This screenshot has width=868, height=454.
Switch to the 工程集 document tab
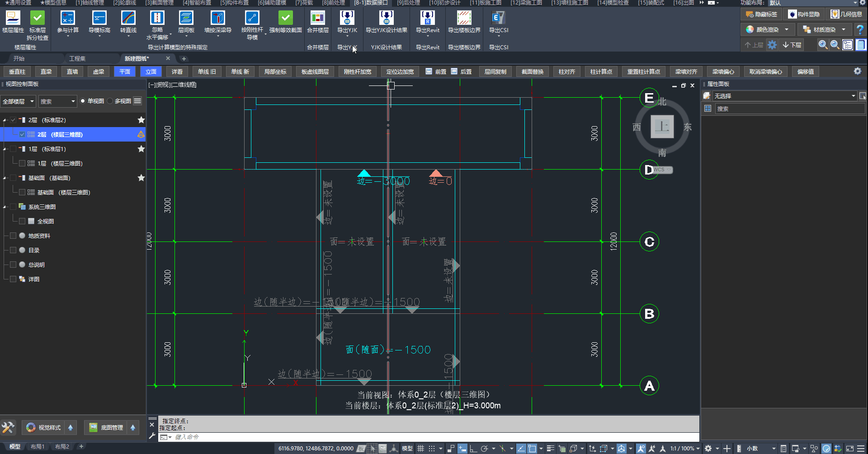click(77, 58)
